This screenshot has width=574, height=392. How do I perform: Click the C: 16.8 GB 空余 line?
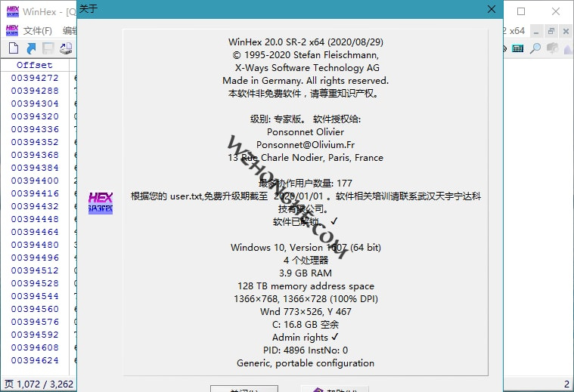pyautogui.click(x=306, y=324)
